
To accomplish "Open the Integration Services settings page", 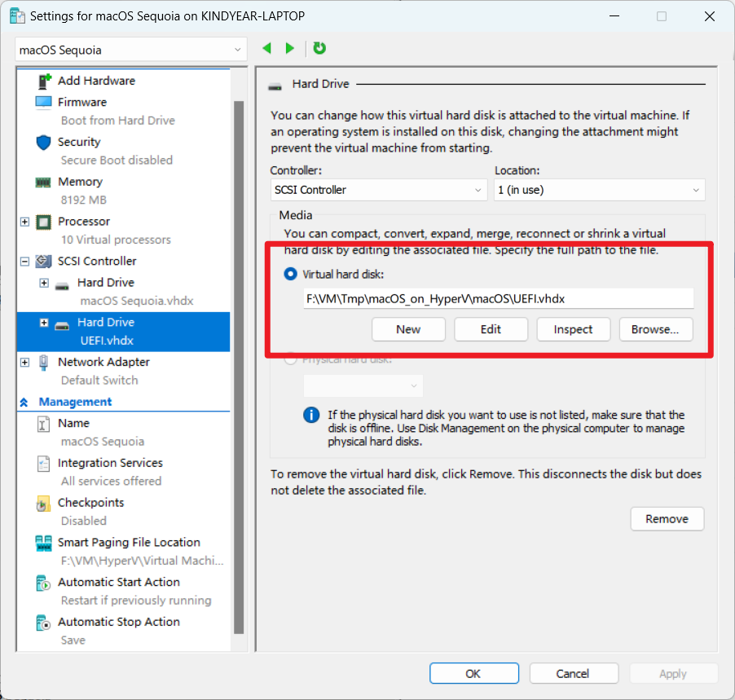I will [x=110, y=463].
